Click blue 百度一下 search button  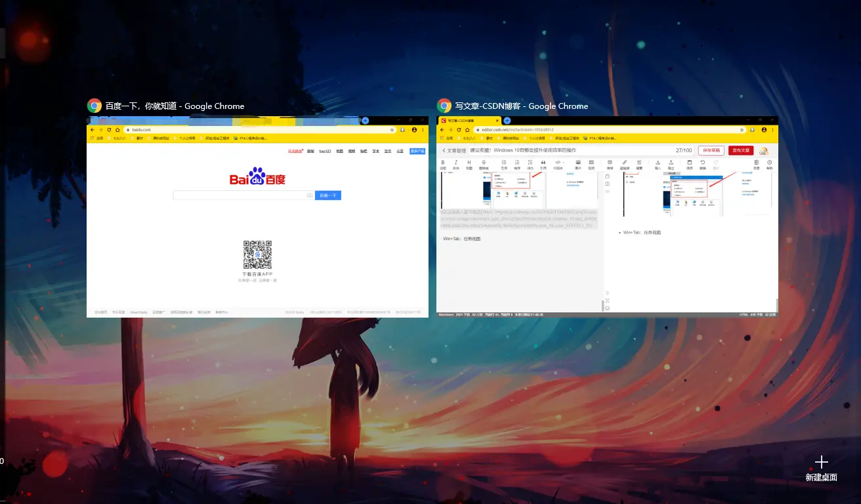(328, 196)
